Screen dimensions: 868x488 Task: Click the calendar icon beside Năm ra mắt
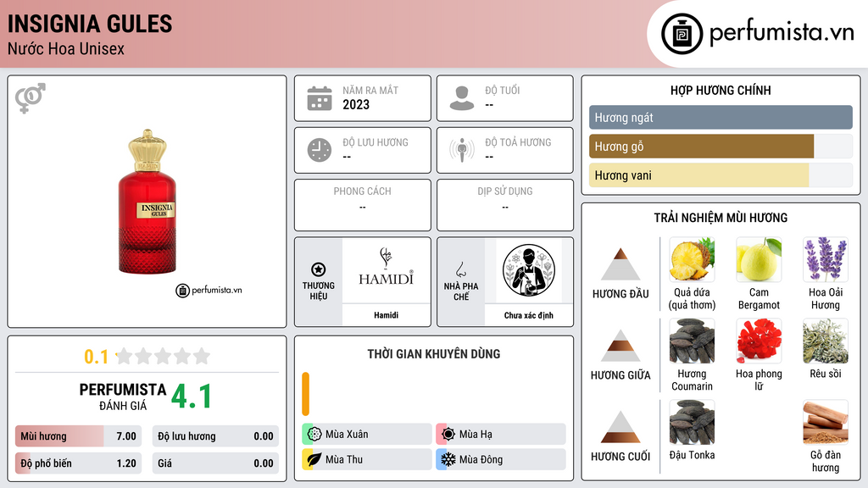320,98
